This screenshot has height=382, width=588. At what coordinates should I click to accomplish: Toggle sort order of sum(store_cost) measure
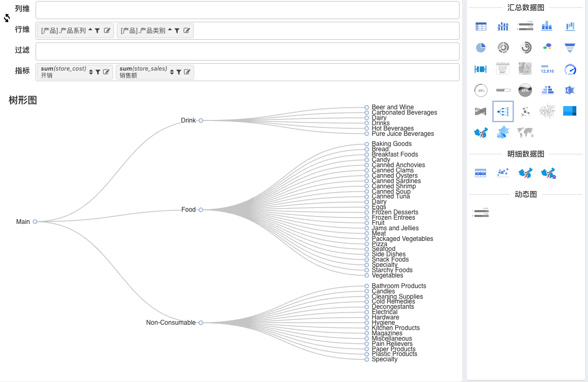pos(91,72)
